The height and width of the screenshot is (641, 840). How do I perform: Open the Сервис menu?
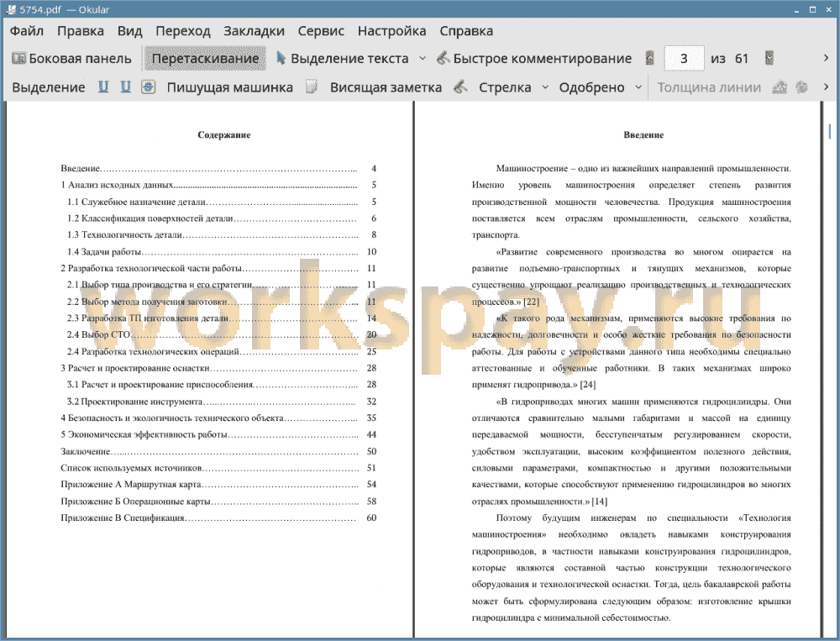(x=321, y=31)
